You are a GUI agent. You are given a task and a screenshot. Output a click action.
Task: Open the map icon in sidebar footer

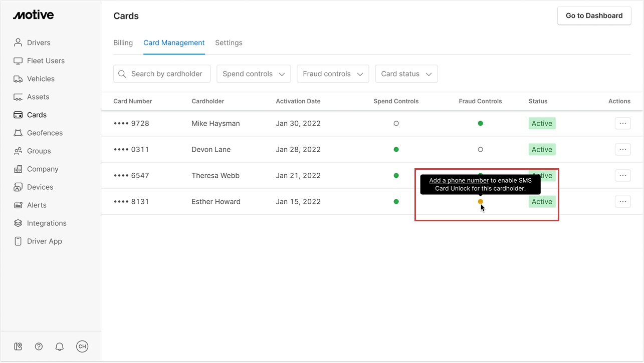18,346
